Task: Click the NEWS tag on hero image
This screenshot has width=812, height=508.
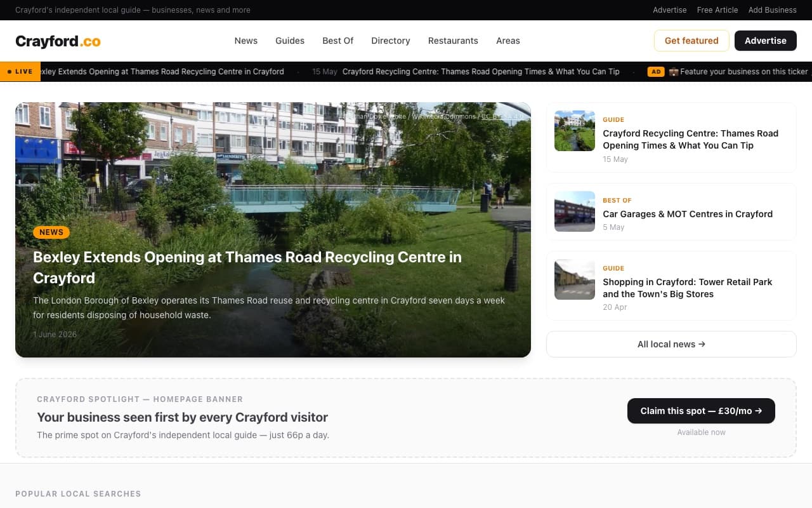Action: [51, 232]
